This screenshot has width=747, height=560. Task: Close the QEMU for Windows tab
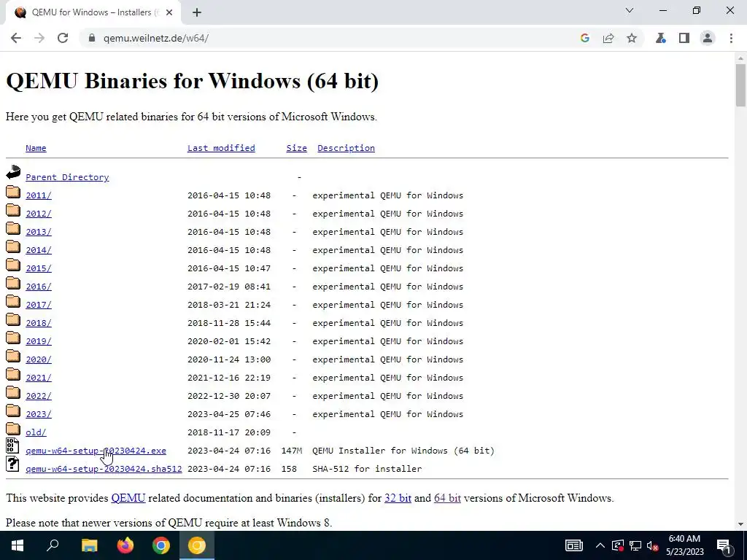coord(169,12)
